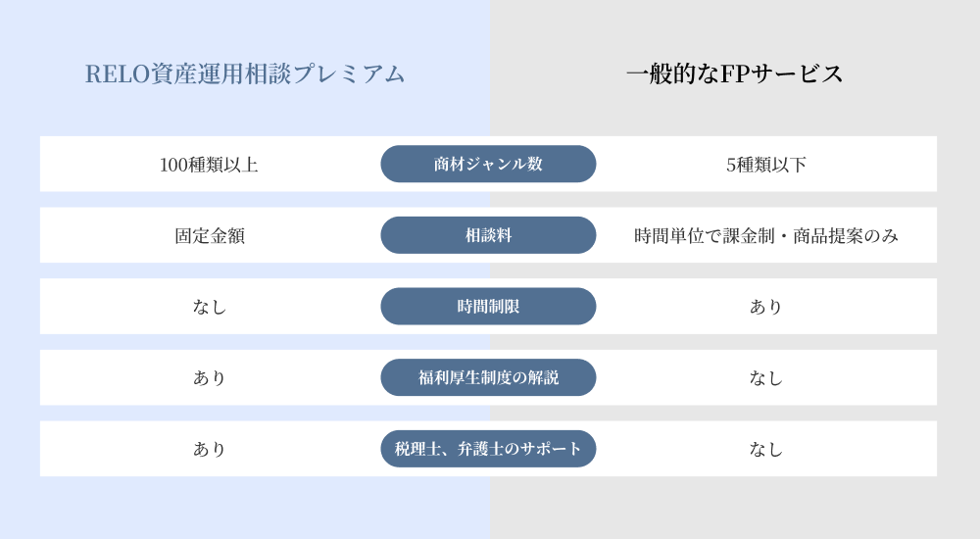The image size is (980, 539).
Task: Click right なし in 税理士、弁護士のサポート row
Action: [766, 449]
